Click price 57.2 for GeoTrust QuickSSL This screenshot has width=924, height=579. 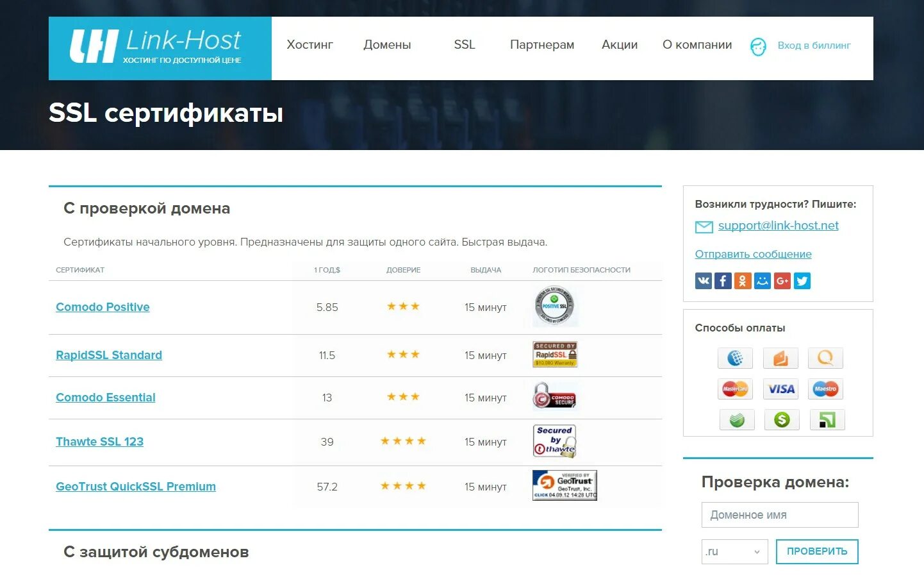coord(327,487)
